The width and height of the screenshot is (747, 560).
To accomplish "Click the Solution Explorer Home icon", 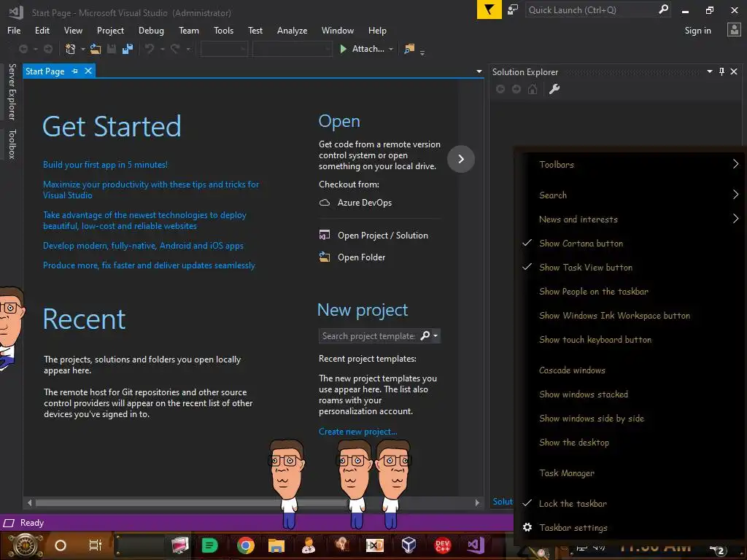I will tap(533, 89).
